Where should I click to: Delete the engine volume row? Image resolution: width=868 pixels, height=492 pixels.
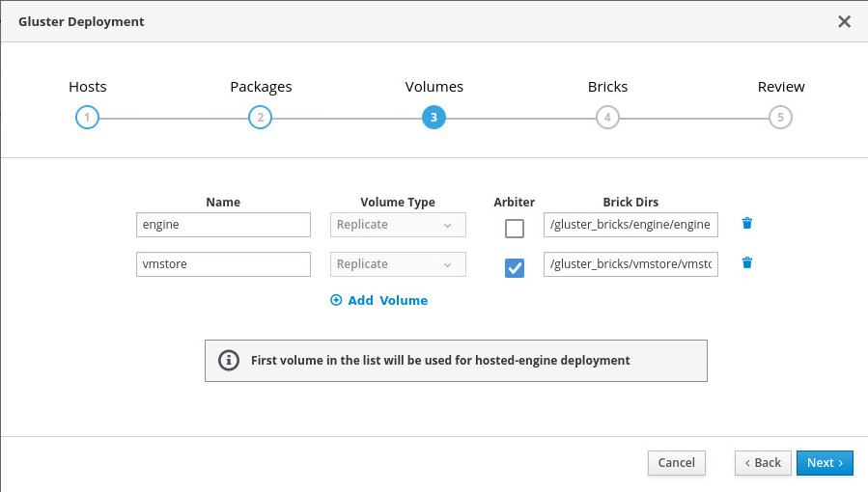[746, 224]
